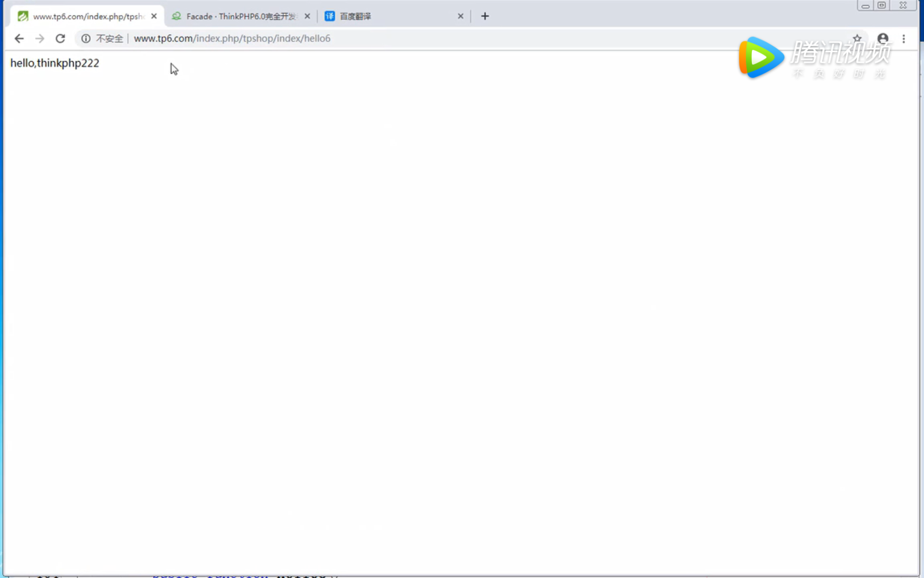The width and height of the screenshot is (924, 578).
Task: Minimize the browser window
Action: (865, 6)
